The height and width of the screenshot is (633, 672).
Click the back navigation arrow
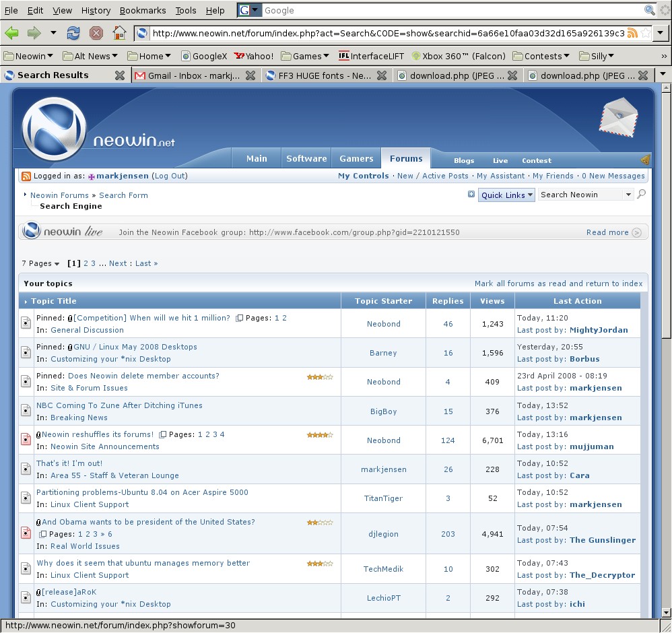12,32
